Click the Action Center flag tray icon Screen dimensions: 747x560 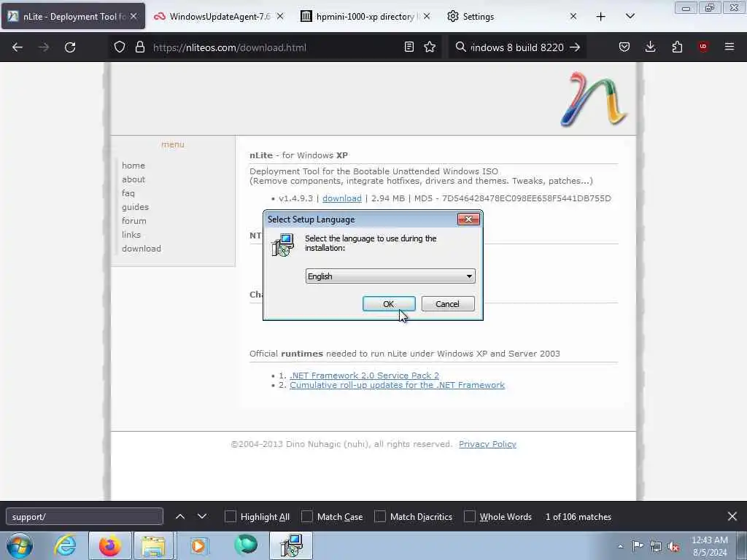pyautogui.click(x=638, y=545)
